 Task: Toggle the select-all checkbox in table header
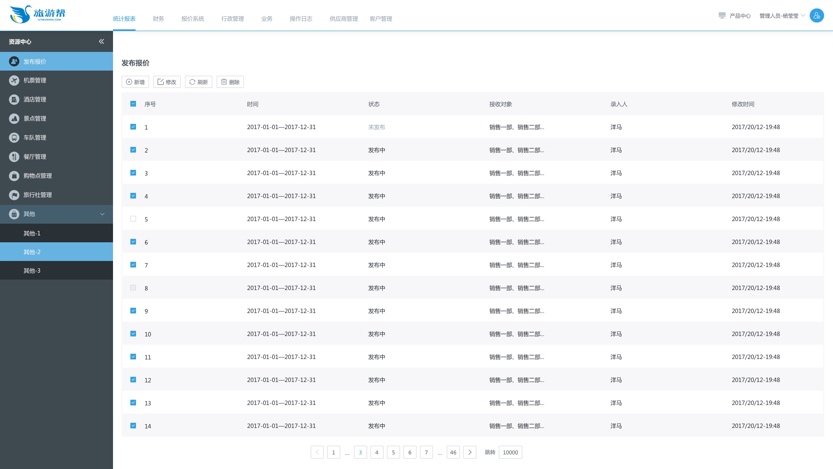[x=133, y=104]
